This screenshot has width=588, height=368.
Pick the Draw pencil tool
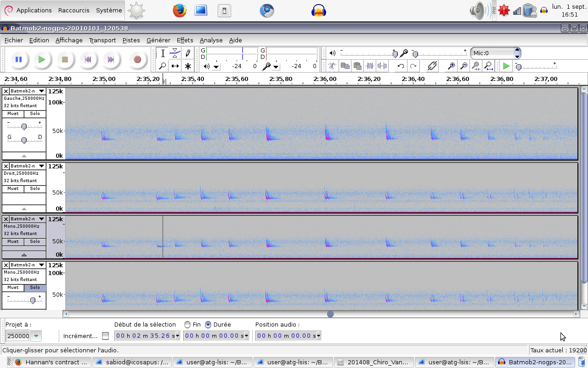click(187, 53)
